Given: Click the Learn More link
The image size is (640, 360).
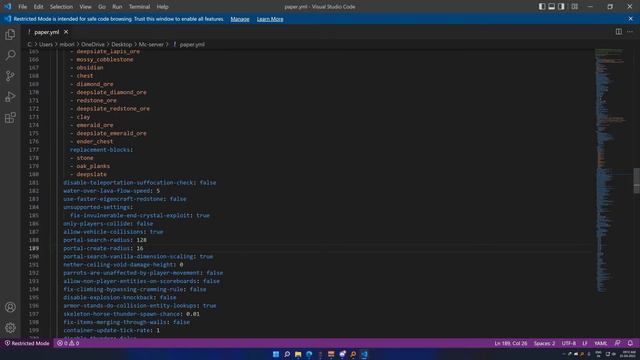Looking at the screenshot, I should (270, 19).
